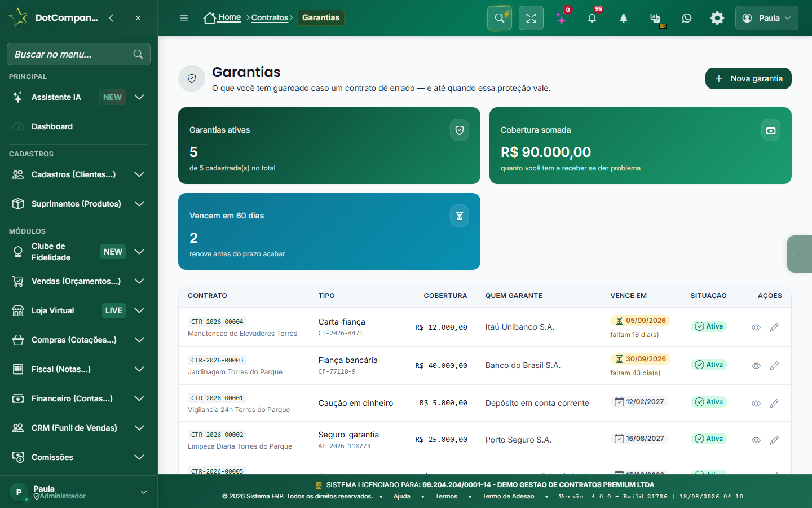Open the AI sparkle icon with 0 badge

click(562, 18)
